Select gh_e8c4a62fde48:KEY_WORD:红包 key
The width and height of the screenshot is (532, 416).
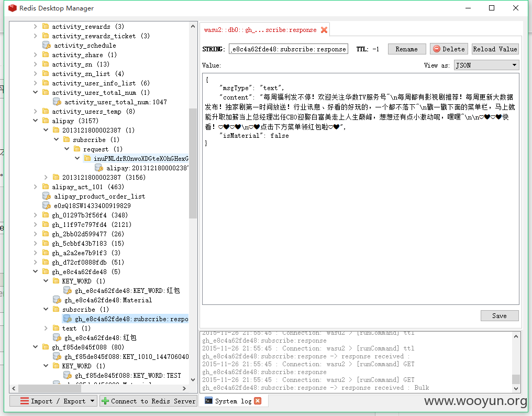coord(122,290)
